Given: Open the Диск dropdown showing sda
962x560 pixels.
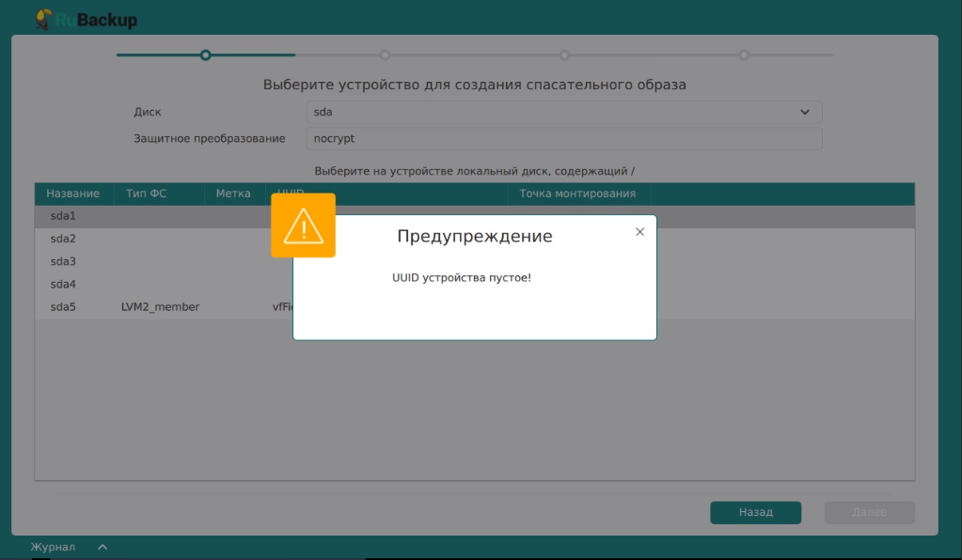Looking at the screenshot, I should tap(564, 112).
